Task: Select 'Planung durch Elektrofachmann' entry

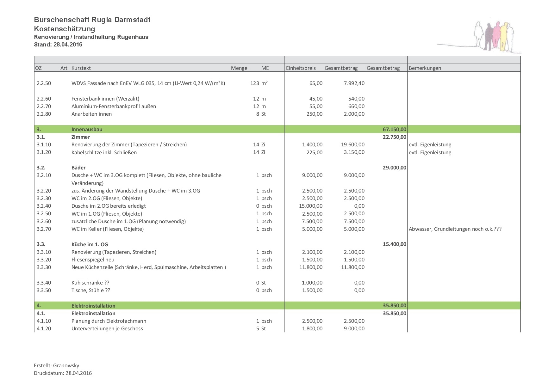Action: click(109, 321)
